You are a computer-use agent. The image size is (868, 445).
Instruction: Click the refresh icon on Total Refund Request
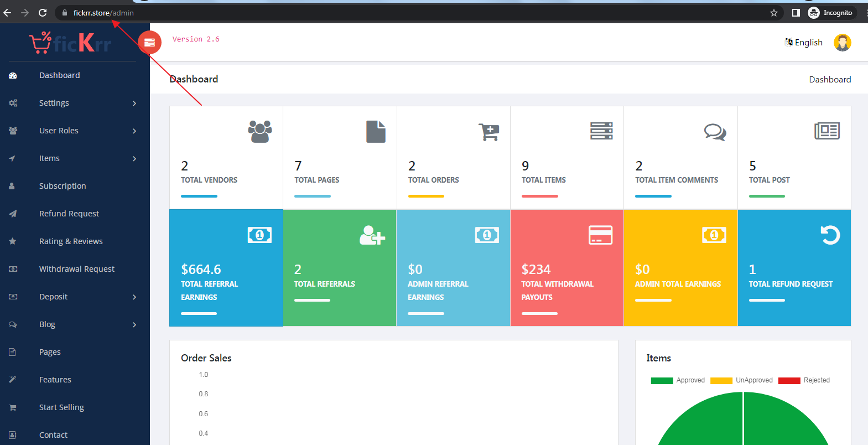coord(830,235)
